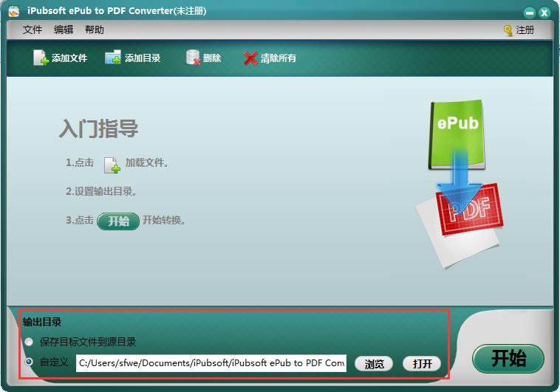
Task: Click the large 开始 start button
Action: pos(508,358)
